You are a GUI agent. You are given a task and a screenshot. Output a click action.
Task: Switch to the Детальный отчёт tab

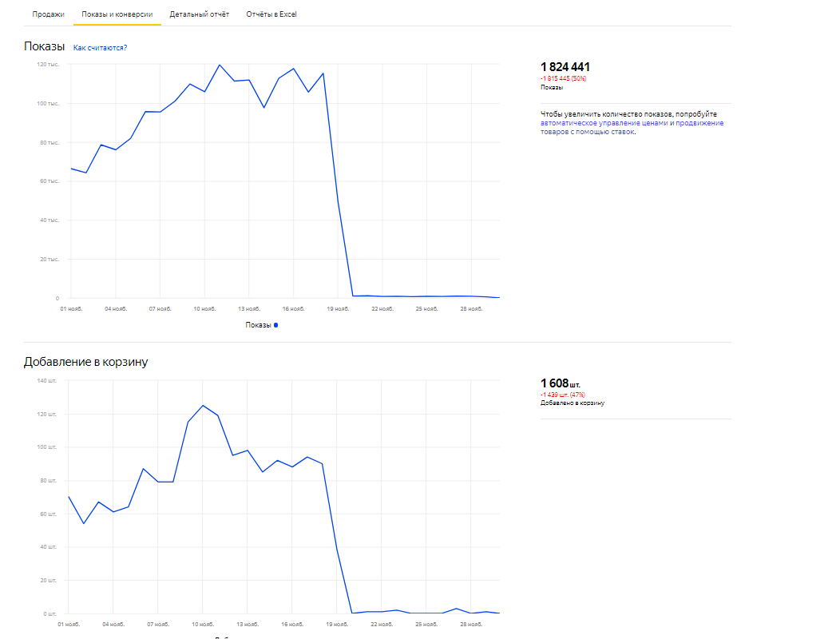[200, 14]
